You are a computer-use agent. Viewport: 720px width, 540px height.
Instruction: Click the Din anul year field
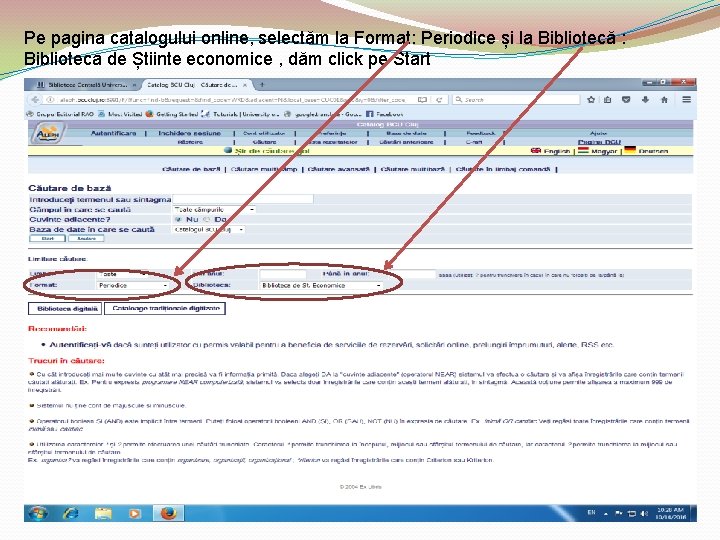click(283, 274)
